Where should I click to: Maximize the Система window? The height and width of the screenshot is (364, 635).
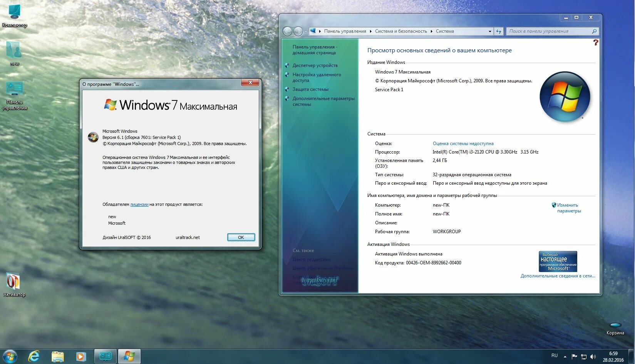576,18
